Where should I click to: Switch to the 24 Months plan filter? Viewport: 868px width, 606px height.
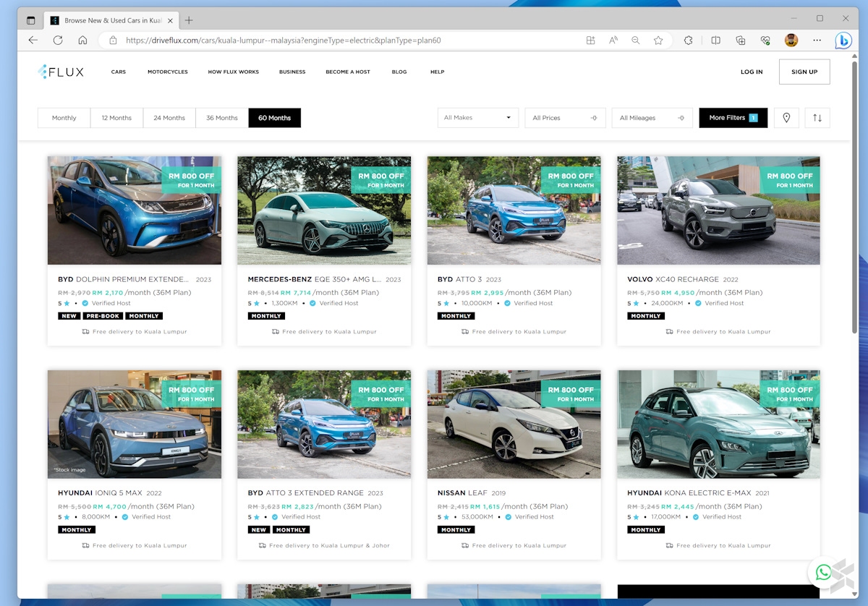tap(169, 117)
